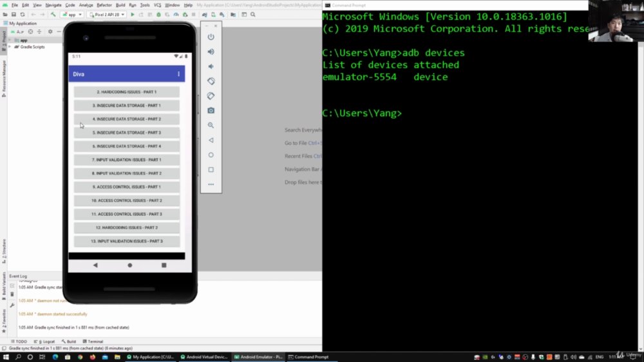Screen dimensions: 644x362
Task: Tap '13. Input Validation Issues - Part 3'
Action: pos(126,241)
